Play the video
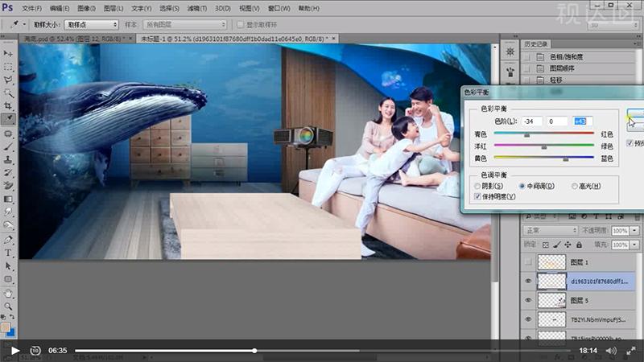This screenshot has height=362, width=644. (15, 351)
